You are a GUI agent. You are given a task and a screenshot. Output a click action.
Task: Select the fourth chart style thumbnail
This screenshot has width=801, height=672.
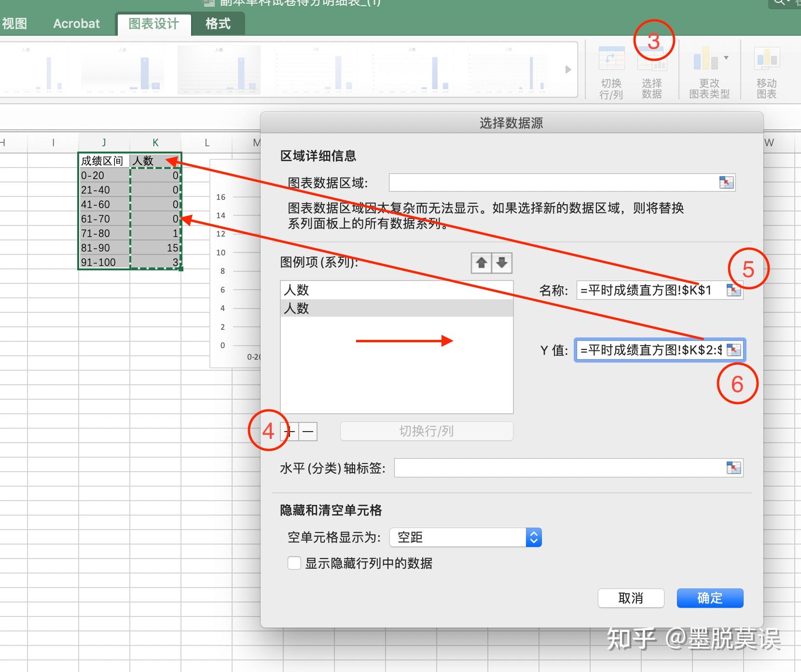pos(316,70)
